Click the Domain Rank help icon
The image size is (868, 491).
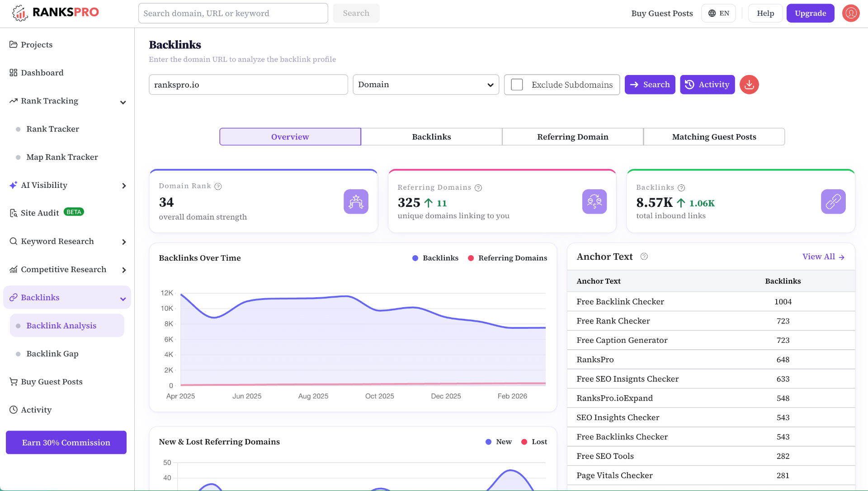click(218, 186)
